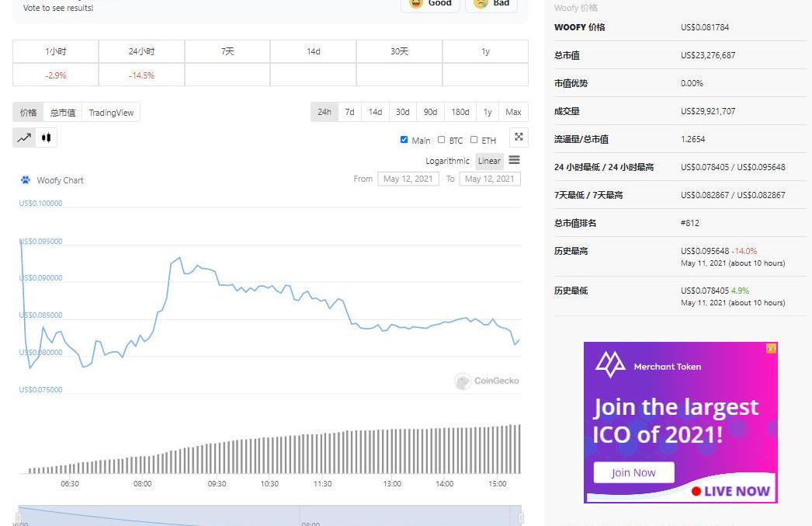Click the chart navigator overview strip

point(270,516)
